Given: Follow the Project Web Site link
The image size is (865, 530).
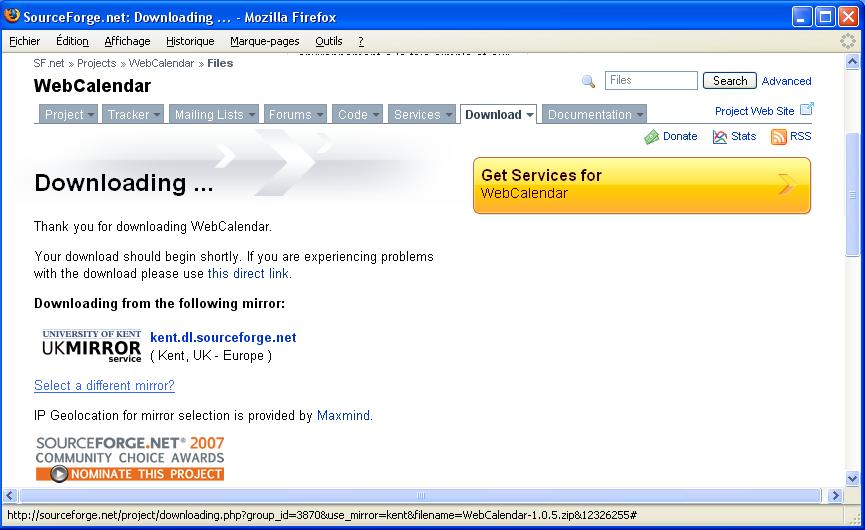Looking at the screenshot, I should (x=755, y=111).
